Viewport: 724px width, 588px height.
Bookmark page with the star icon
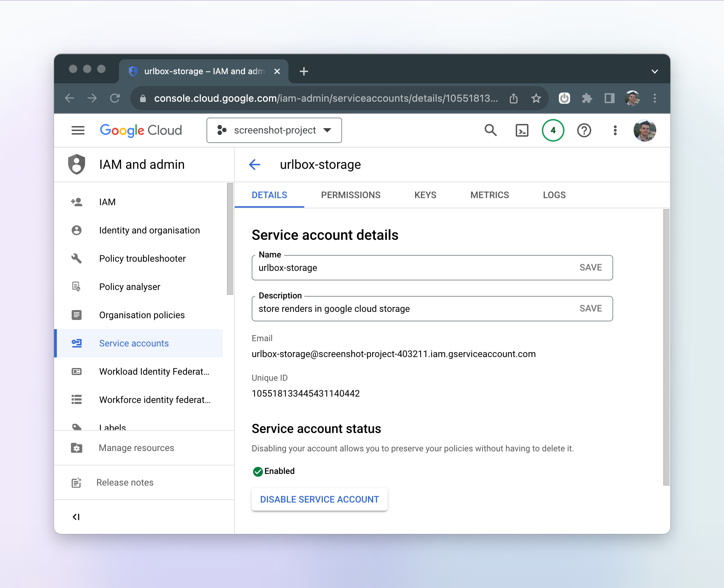click(x=536, y=98)
